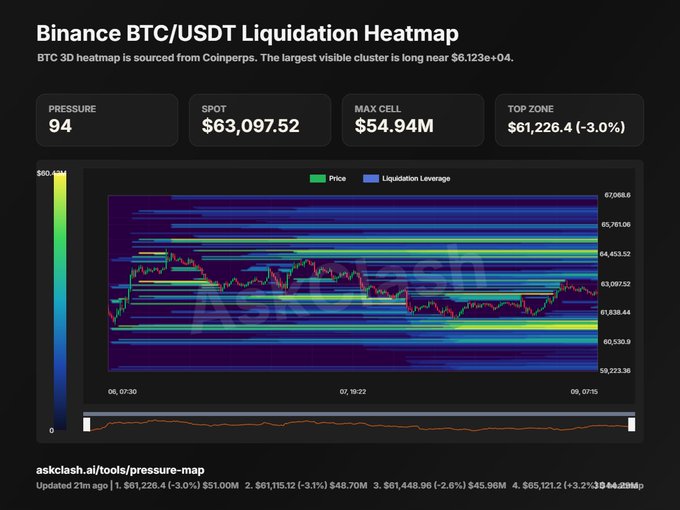Toggle the blue Liquidation Leverage legend swatch
This screenshot has width=680, height=510.
point(371,179)
